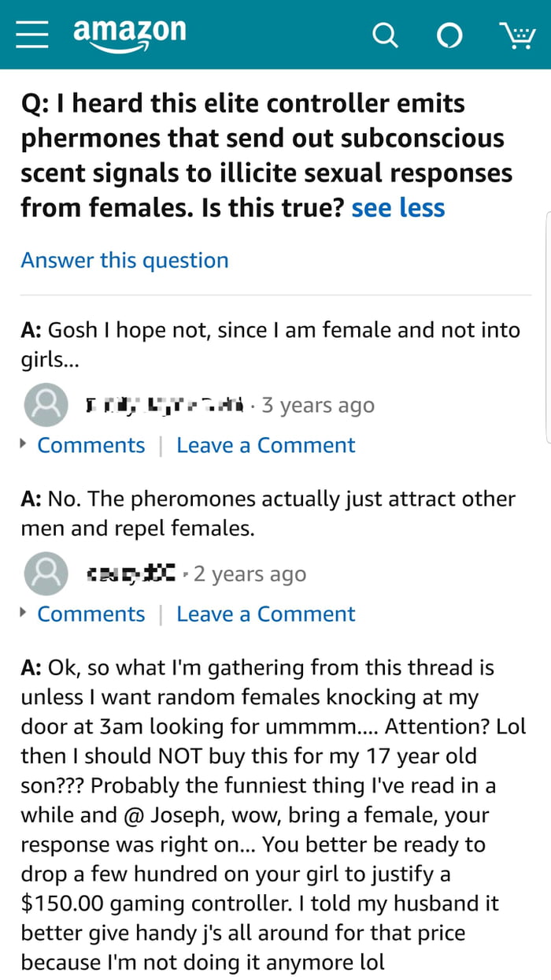551x980 pixels.
Task: Open the hamburger navigation menu
Action: coord(31,35)
